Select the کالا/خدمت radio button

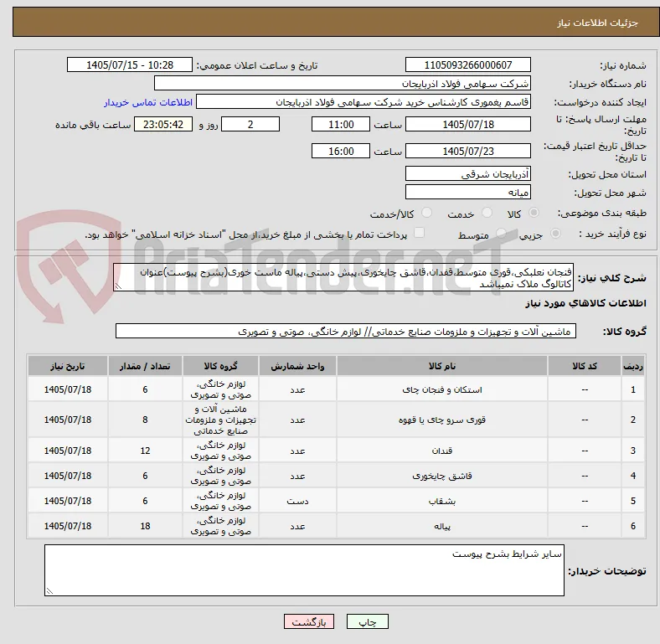[426, 213]
